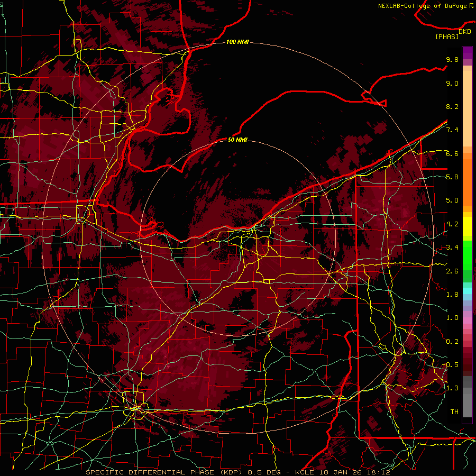Click the 50 NMI range ring label
476x476 pixels.
click(x=237, y=140)
